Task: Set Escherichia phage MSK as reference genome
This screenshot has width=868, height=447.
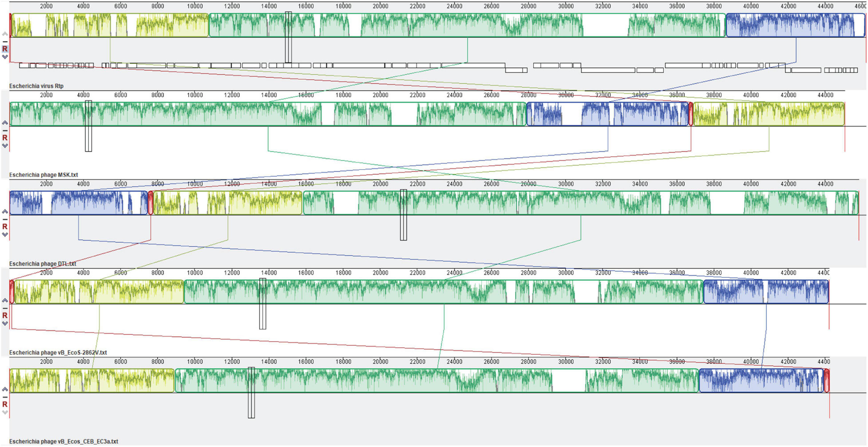Action: [5, 138]
